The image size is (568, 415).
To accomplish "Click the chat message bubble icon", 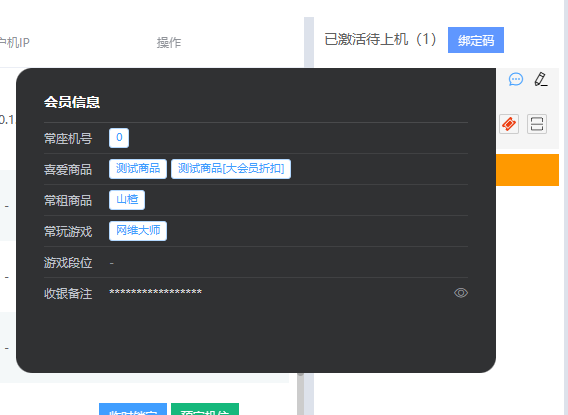I will click(x=516, y=79).
